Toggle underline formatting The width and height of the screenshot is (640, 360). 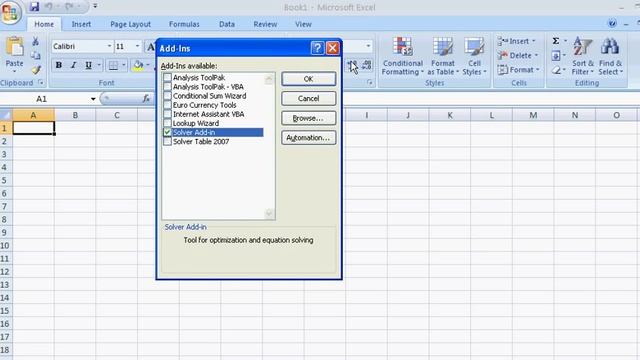point(88,65)
